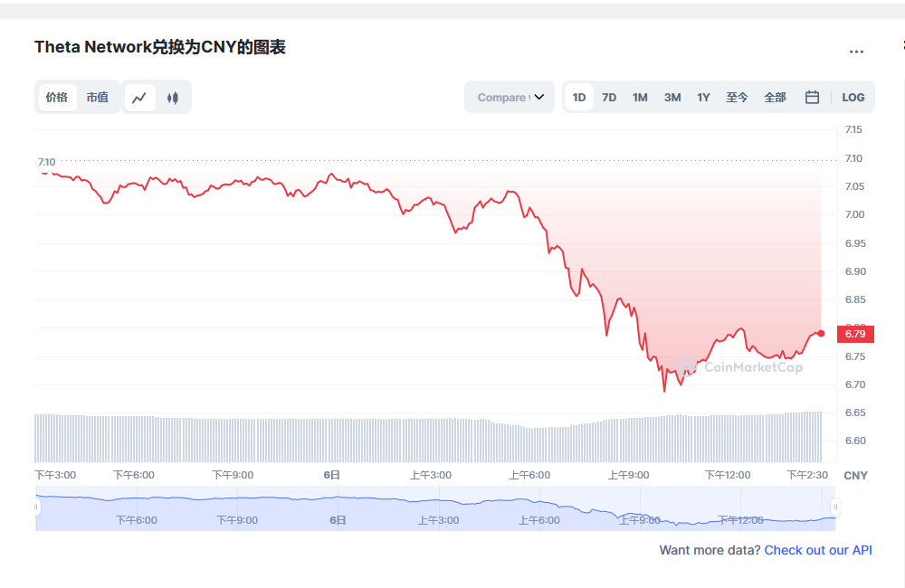Click the 6日 main chart x-axis label

pyautogui.click(x=331, y=475)
